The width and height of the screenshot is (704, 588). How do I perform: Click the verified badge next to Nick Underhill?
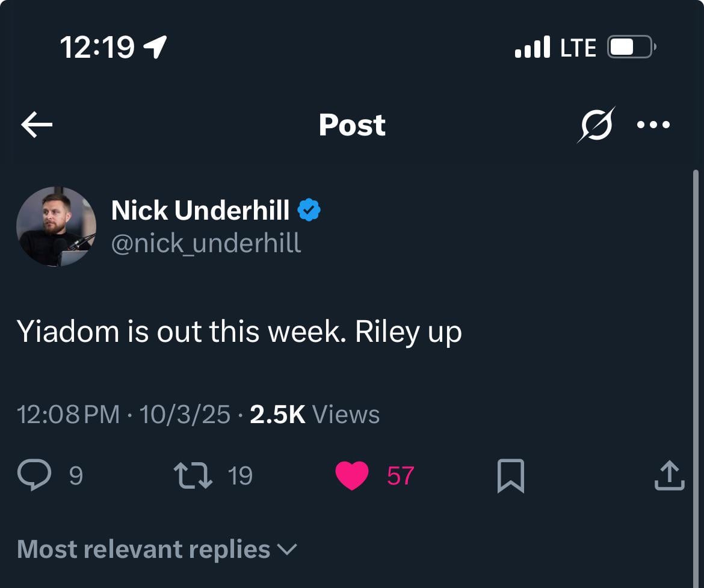(x=309, y=210)
